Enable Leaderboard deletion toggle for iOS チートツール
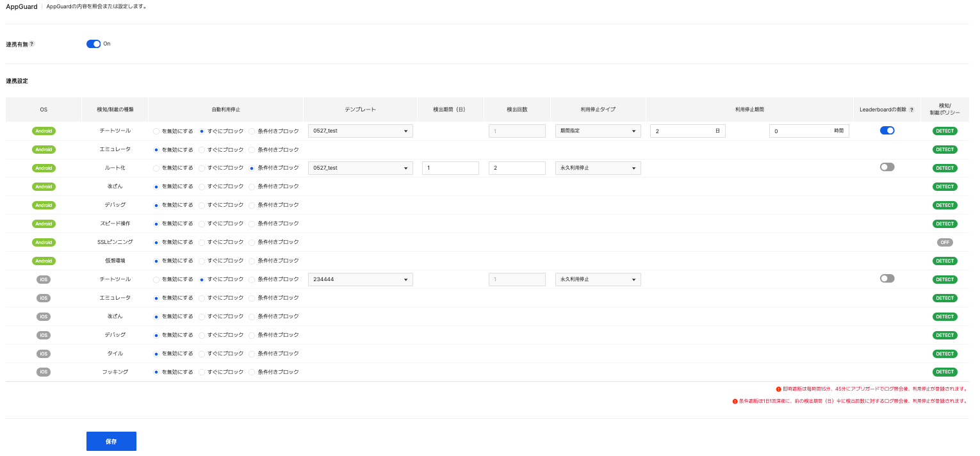Screen dimensions: 980x456 [887, 278]
